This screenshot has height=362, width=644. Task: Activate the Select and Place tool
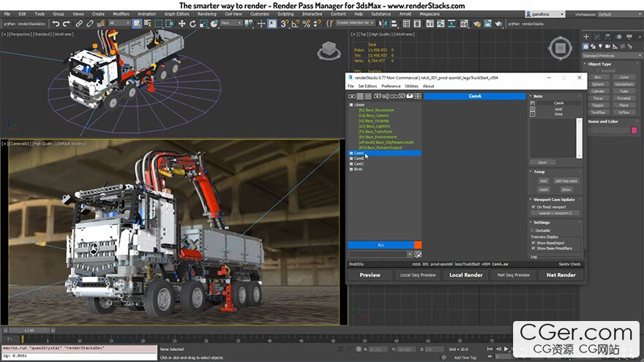(x=214, y=24)
